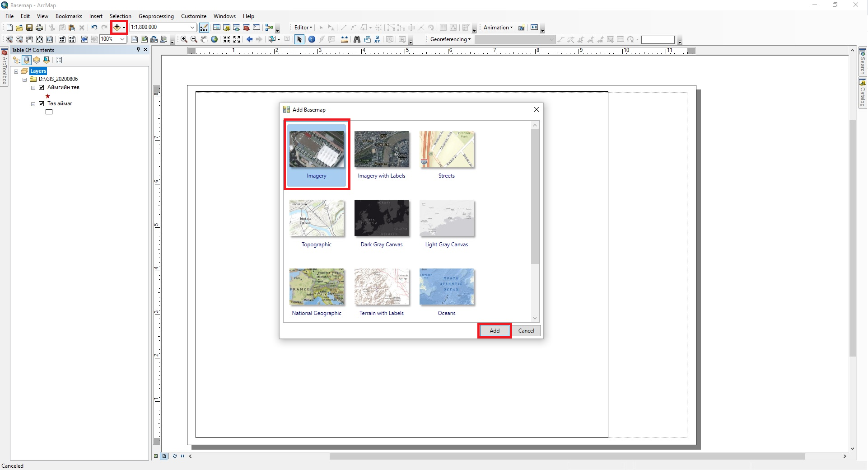Click Add in Add Basemap dialog

click(495, 331)
